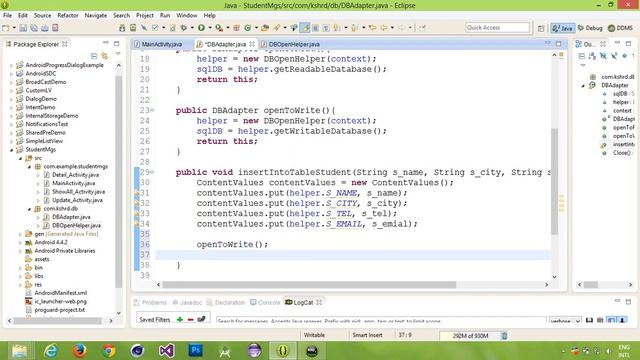
Task: Open the Run button dropdown arrow
Action: 210,28
